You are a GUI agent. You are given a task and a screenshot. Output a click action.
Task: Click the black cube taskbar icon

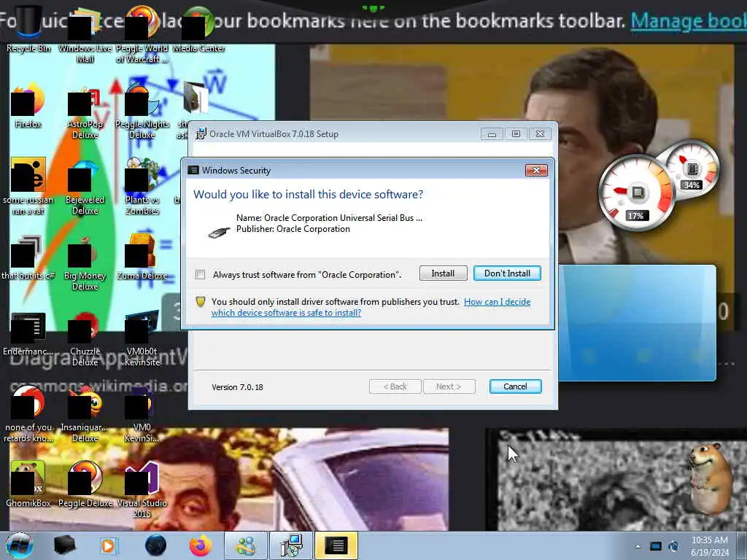coord(64,545)
